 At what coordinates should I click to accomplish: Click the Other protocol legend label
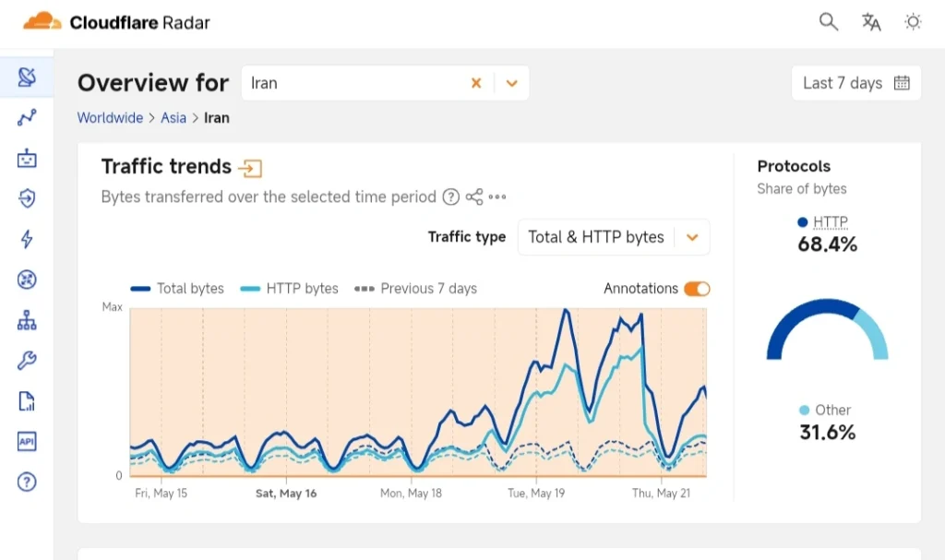[833, 411]
